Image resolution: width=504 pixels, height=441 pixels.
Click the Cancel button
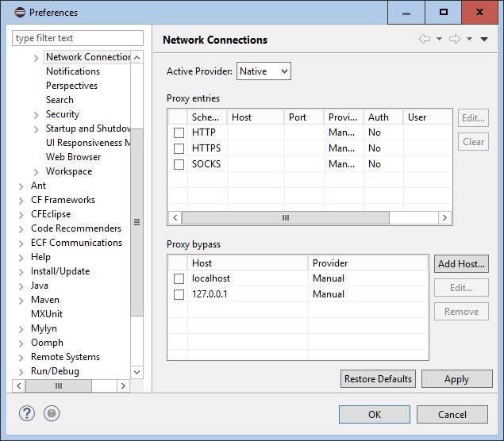(x=452, y=414)
